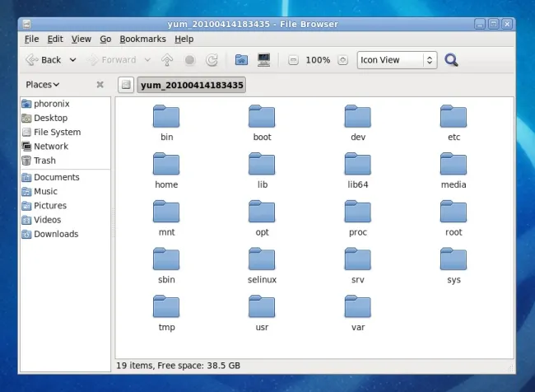Viewport: 535px width, 392px height.
Task: Minimize the File Browser window
Action: pos(480,24)
